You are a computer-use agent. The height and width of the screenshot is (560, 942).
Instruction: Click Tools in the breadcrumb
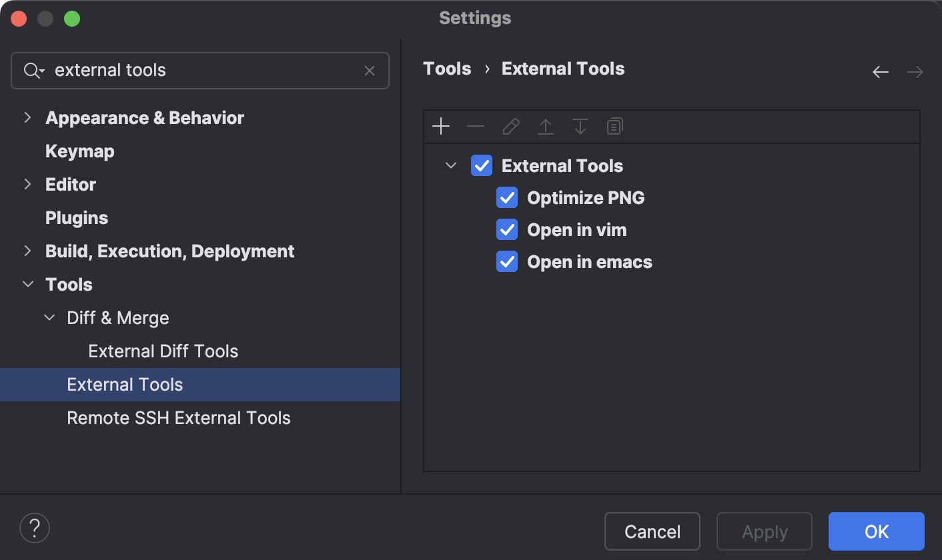tap(447, 69)
